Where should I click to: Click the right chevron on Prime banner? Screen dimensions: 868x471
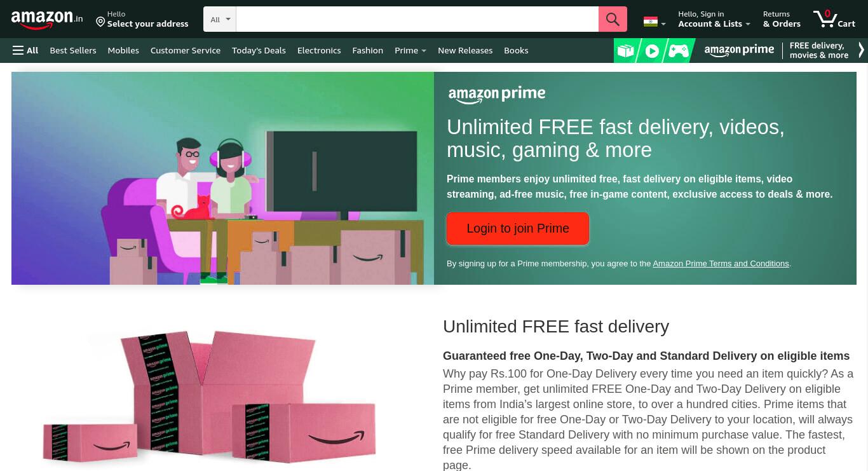861,50
